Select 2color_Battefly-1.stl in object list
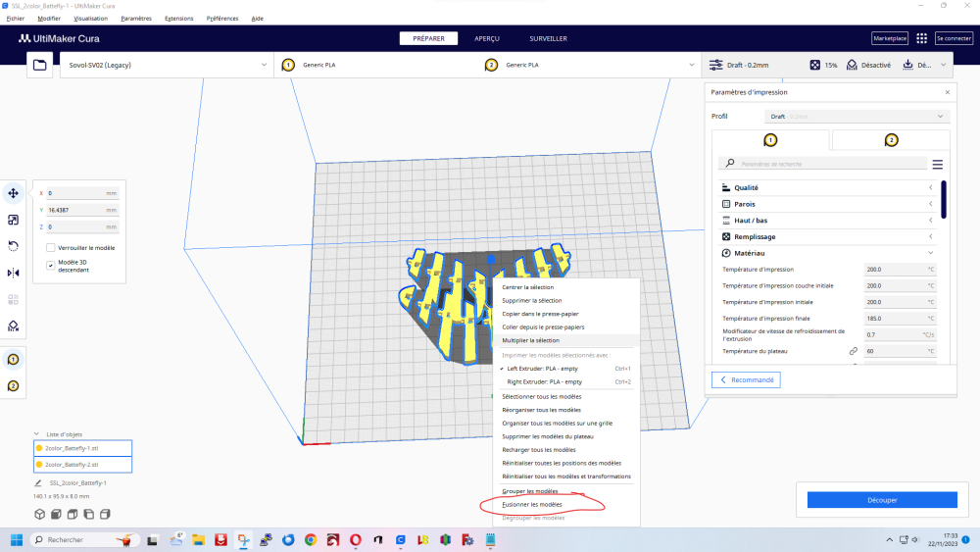The width and height of the screenshot is (980, 552). tap(82, 448)
